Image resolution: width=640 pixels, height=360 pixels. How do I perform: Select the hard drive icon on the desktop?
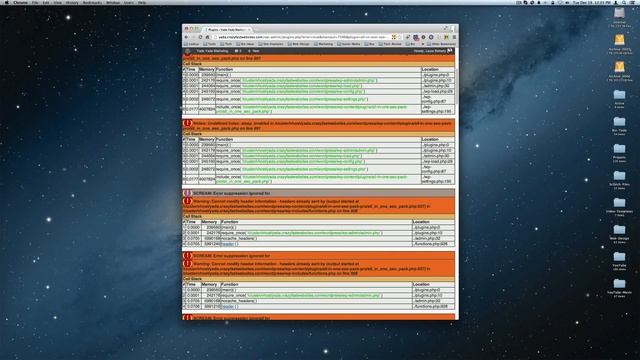click(619, 13)
